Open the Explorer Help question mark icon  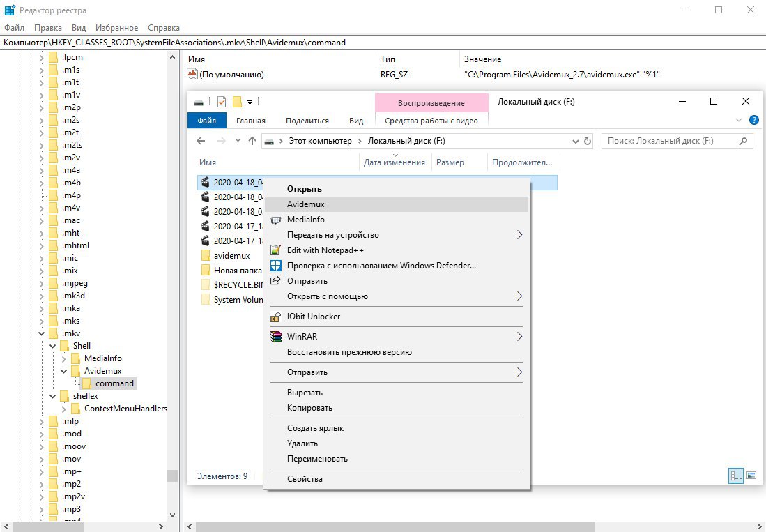click(753, 120)
